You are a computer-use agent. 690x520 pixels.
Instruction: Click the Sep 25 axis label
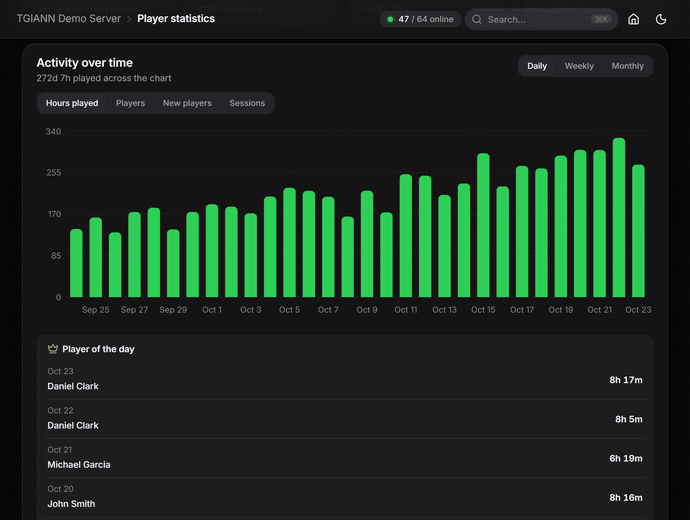95,310
